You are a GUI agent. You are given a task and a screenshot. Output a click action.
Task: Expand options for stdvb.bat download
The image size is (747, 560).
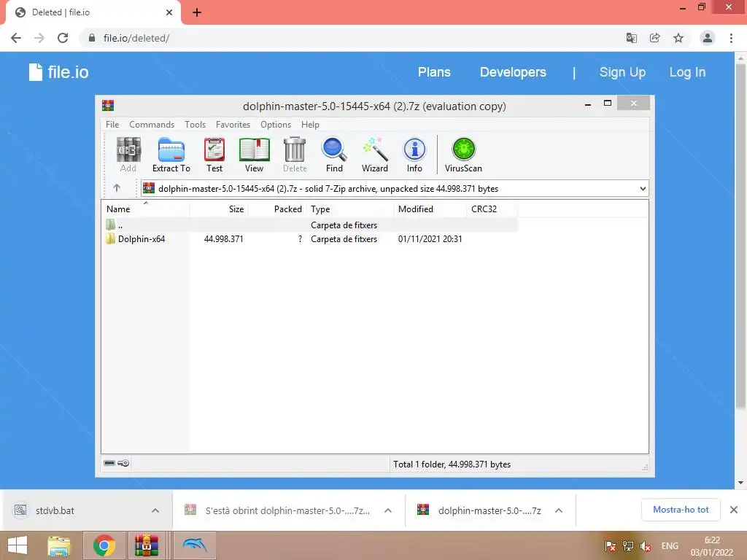155,510
